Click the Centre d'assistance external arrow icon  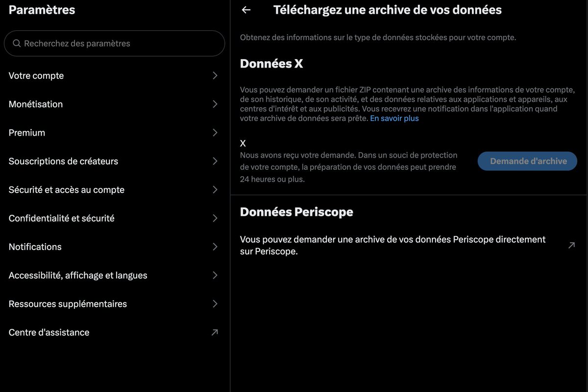click(x=215, y=332)
